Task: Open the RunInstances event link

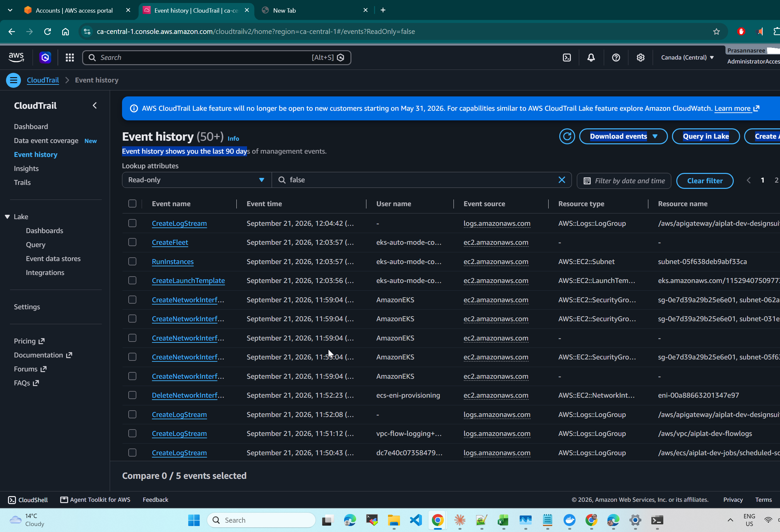Action: tap(173, 261)
